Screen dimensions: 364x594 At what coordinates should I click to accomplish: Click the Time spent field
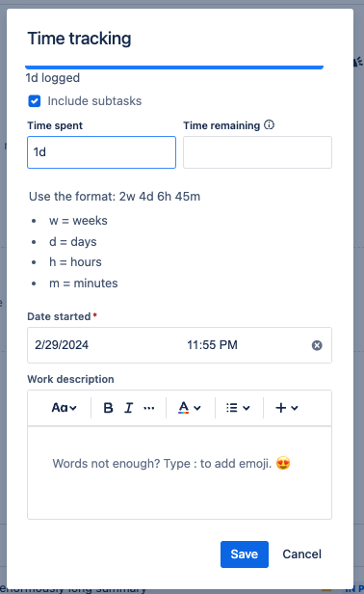101,152
